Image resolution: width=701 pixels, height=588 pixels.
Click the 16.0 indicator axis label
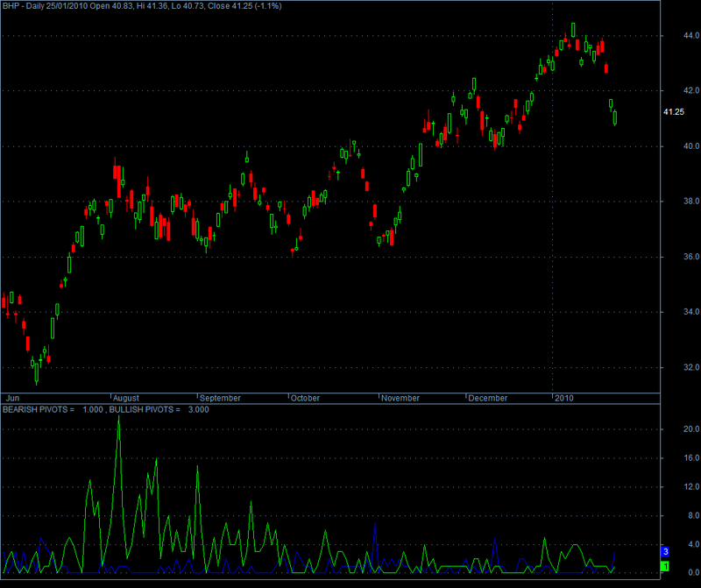point(691,458)
